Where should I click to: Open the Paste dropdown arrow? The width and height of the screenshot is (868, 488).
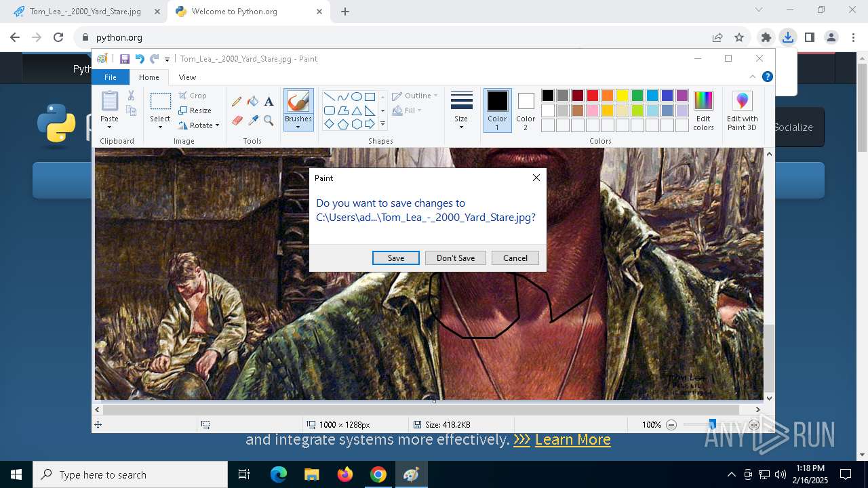(109, 127)
